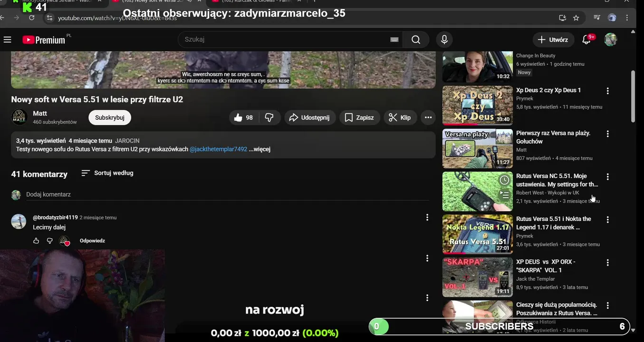Viewport: 644px width, 342px height.
Task: Open options for Cieszy się dużą popularnością video
Action: 607,305
